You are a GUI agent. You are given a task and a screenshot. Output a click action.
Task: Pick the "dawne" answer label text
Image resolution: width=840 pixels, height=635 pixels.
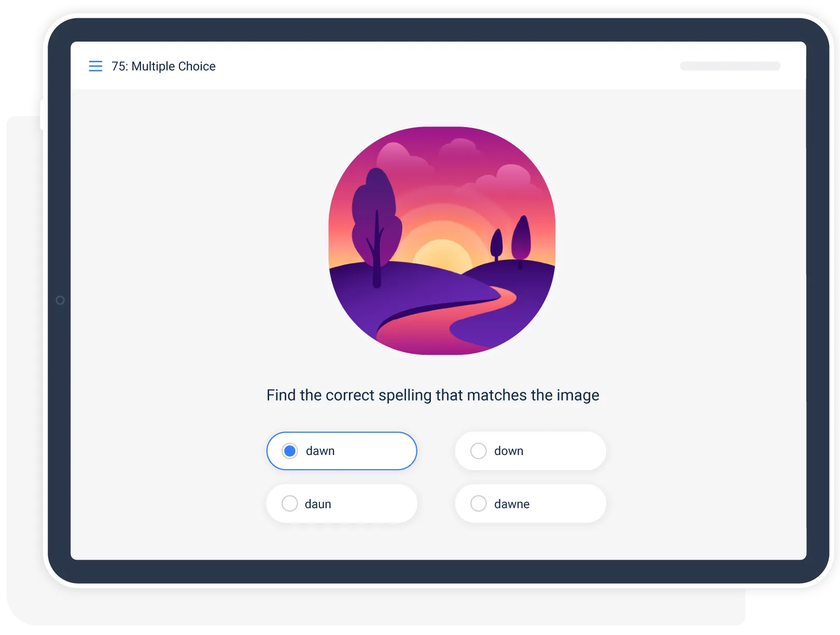pos(512,504)
